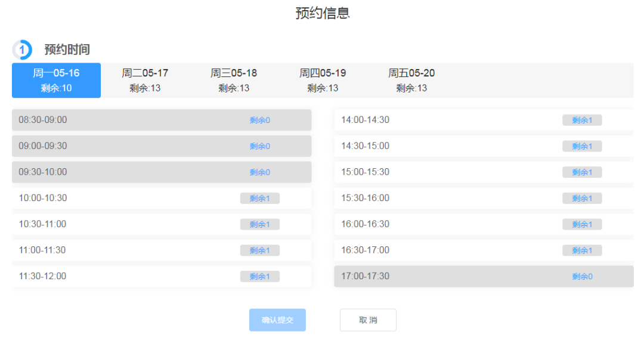Click the 取消 cancel button
Image resolution: width=644 pixels, height=337 pixels.
click(x=368, y=320)
